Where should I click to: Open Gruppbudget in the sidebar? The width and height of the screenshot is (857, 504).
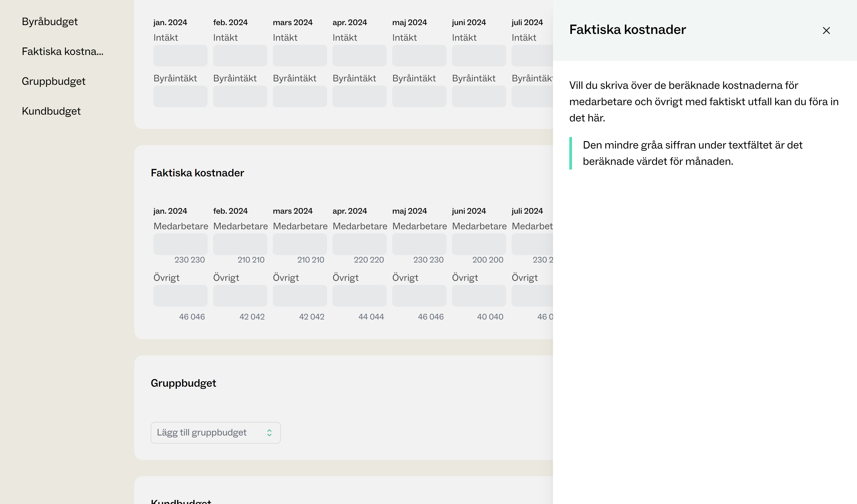(x=54, y=81)
